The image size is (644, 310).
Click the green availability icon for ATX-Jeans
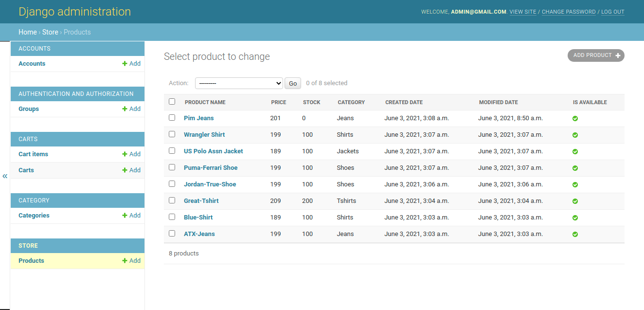point(575,235)
